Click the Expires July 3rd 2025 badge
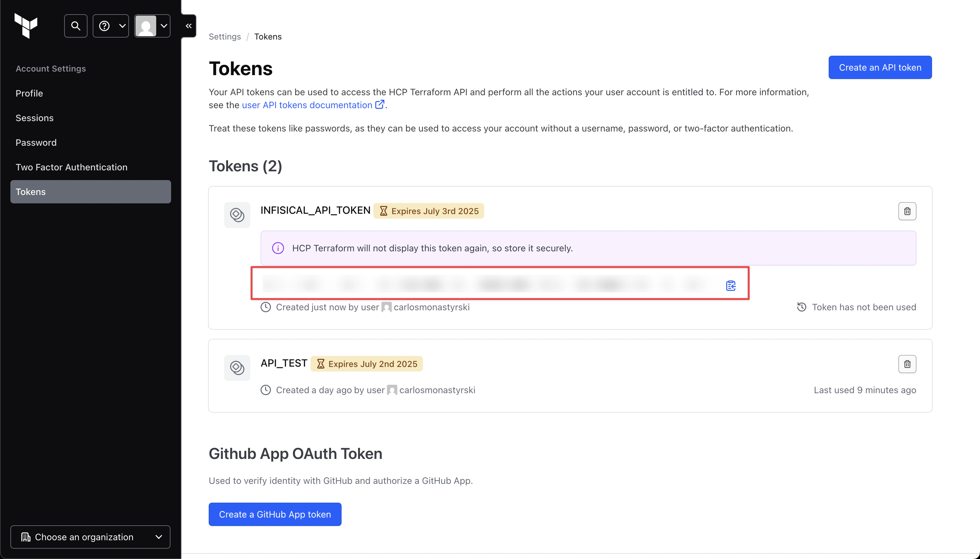The width and height of the screenshot is (980, 559). [429, 211]
